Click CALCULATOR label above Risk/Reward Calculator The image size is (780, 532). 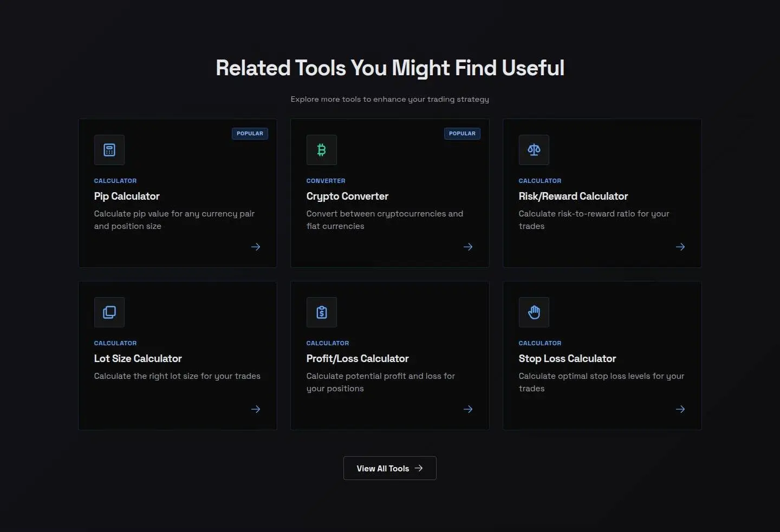click(540, 181)
